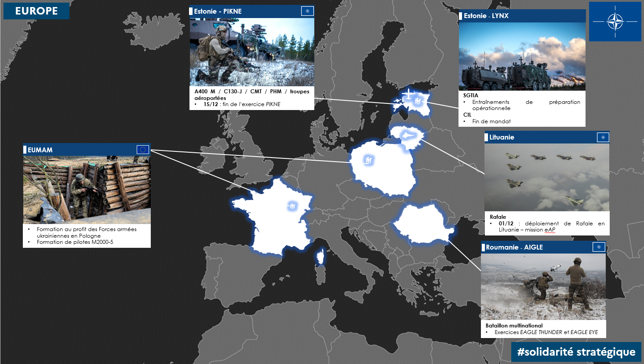644x364 pixels.
Task: Click the NATO flag in Lituanie header
Action: pyautogui.click(x=603, y=137)
